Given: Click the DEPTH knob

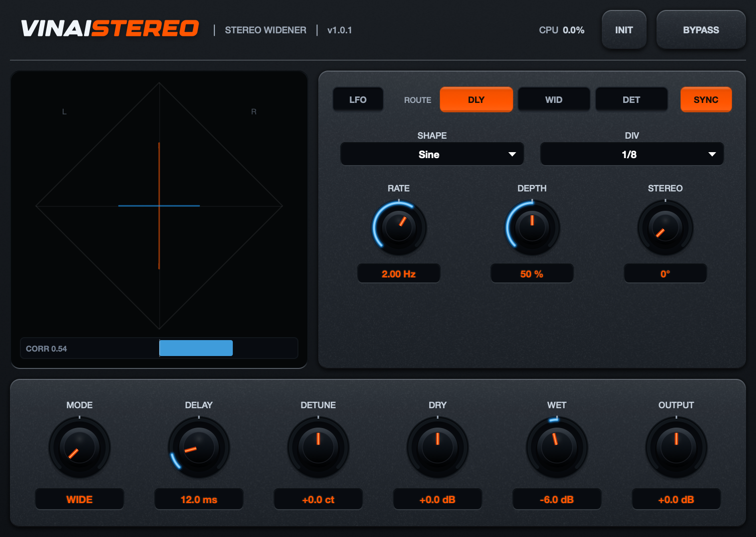Looking at the screenshot, I should [532, 227].
